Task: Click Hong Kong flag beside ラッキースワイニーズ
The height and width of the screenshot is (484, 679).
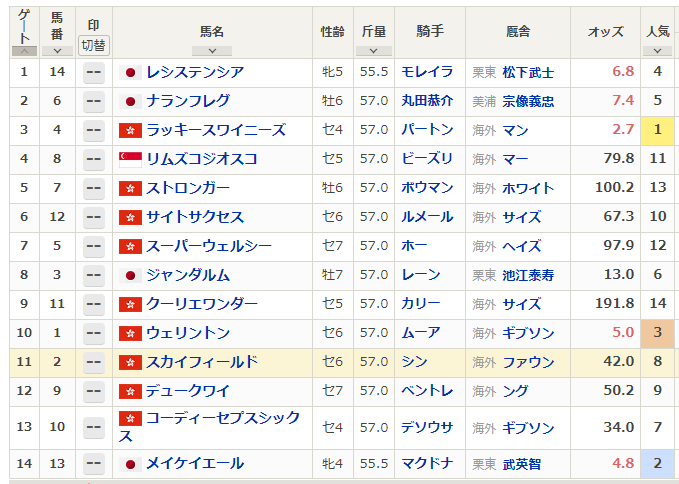Action: click(130, 130)
